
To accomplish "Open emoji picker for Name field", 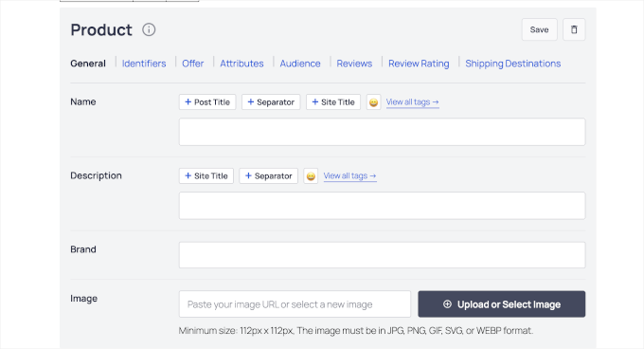I will pyautogui.click(x=373, y=101).
